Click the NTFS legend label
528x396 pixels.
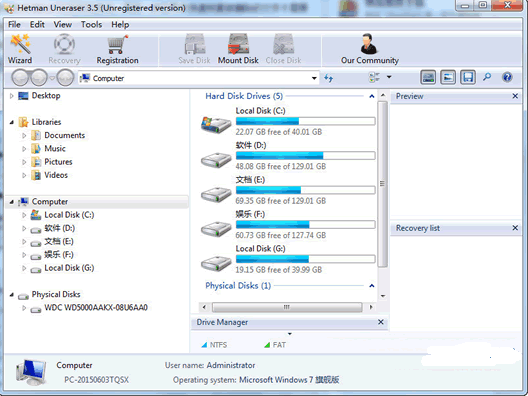point(219,345)
